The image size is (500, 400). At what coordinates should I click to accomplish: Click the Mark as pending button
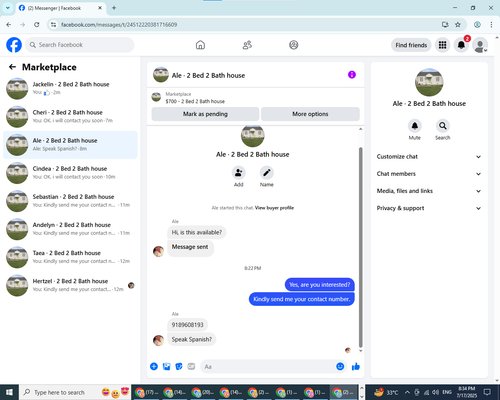[x=205, y=114]
